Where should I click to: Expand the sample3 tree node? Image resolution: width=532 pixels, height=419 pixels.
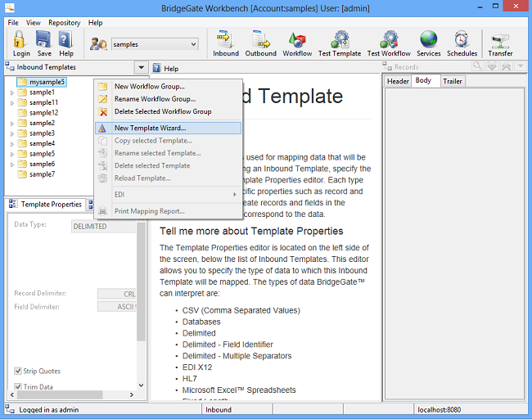click(x=12, y=133)
